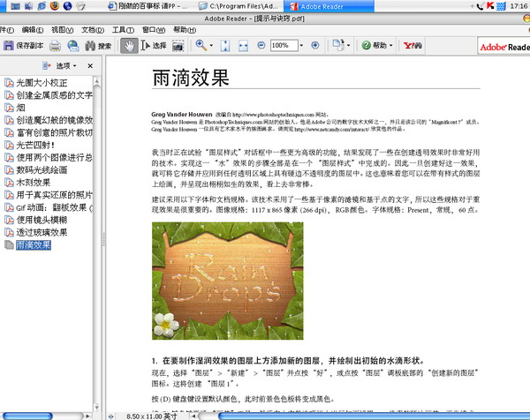Open the 帮助(H) menu
Viewport: 530px width, 420px height.
tap(185, 30)
